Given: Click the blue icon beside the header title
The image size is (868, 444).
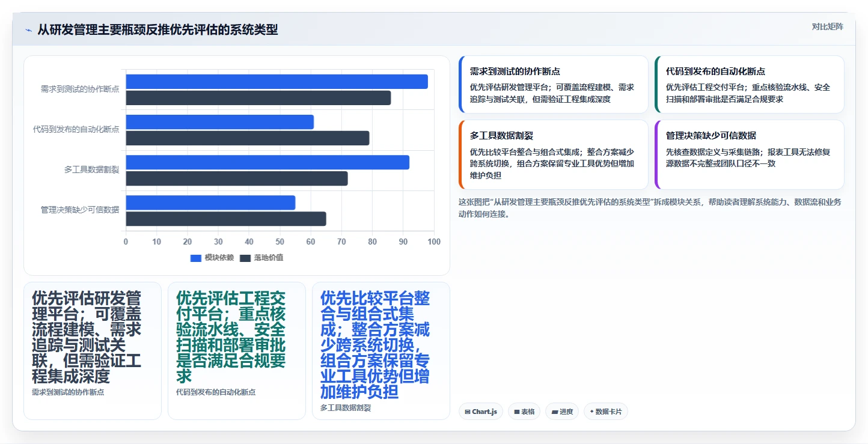Looking at the screenshot, I should pyautogui.click(x=28, y=30).
